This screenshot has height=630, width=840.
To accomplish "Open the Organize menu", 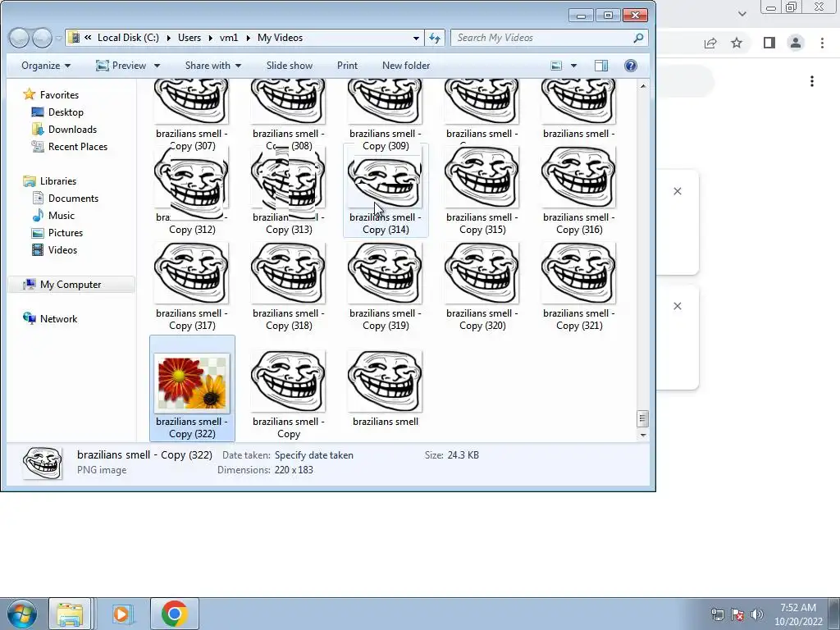I will 46,66.
